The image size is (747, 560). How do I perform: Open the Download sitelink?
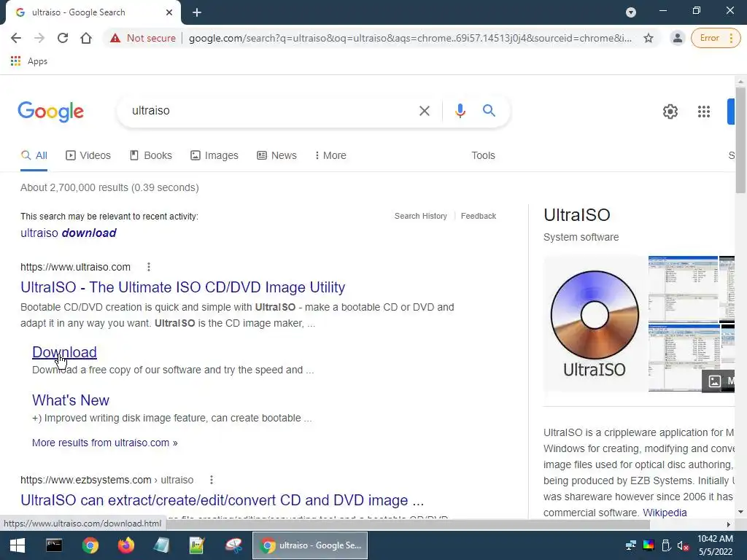click(x=64, y=352)
